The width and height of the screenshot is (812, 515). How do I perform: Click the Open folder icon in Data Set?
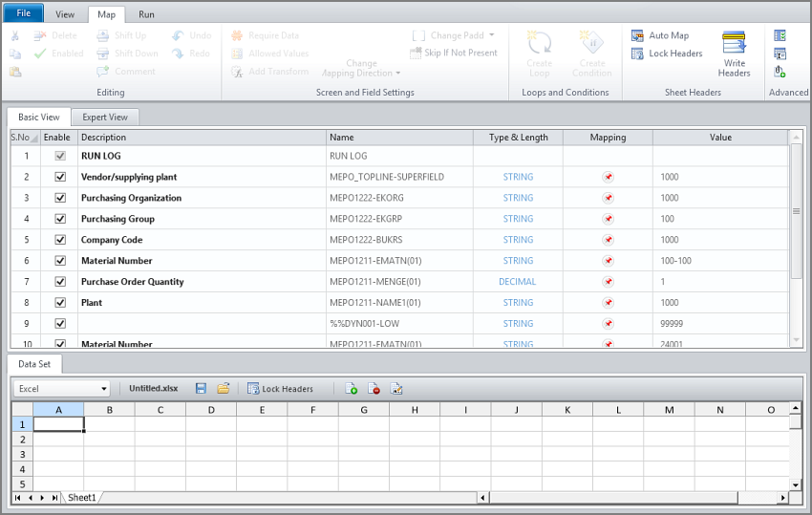[224, 389]
